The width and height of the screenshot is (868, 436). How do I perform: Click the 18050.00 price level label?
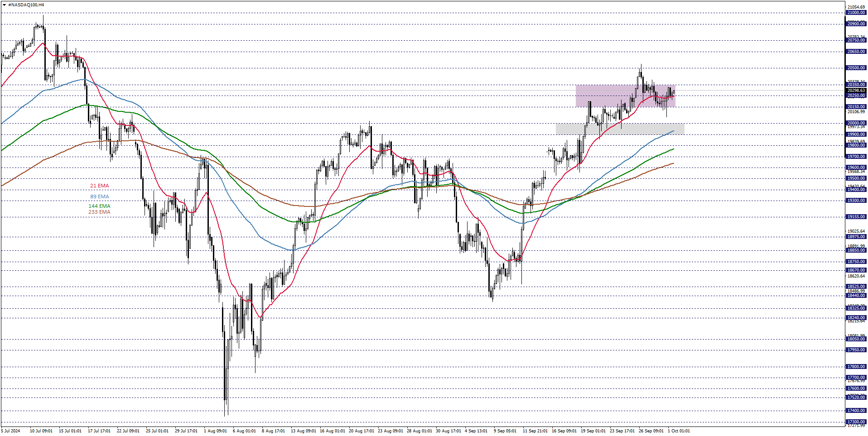tap(856, 339)
